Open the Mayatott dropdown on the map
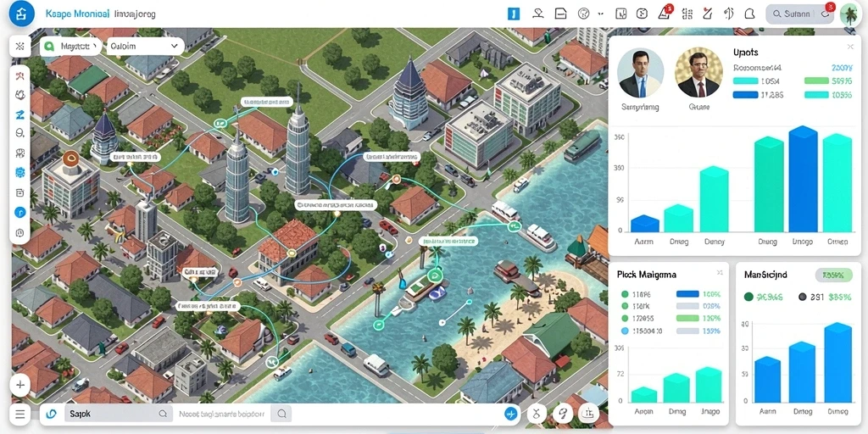Viewport: 868px width, 434px height. [70, 47]
